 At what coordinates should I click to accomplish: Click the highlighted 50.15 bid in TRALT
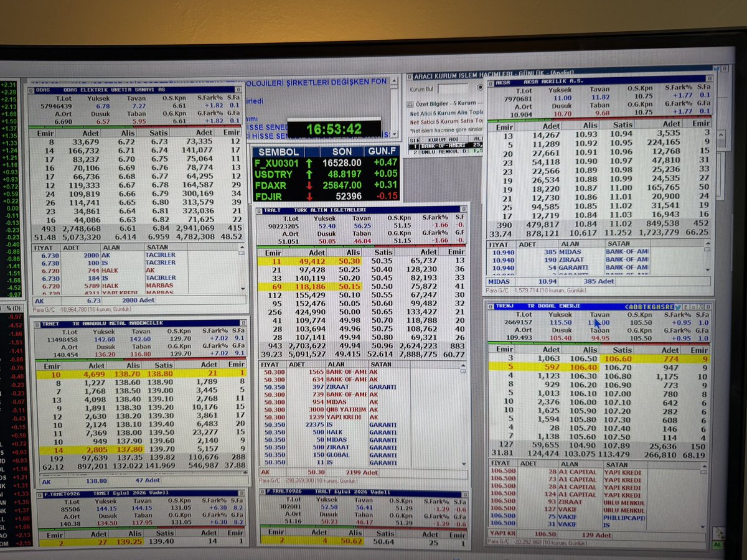point(348,286)
